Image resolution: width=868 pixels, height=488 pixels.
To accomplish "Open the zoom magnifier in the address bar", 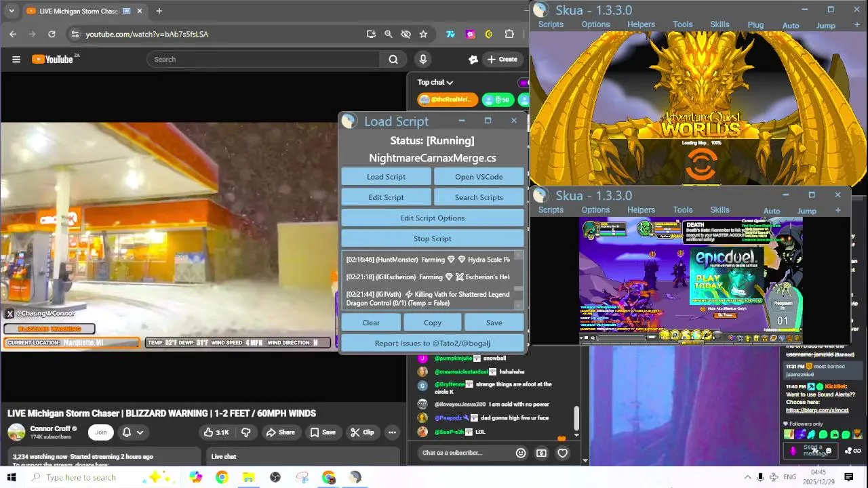I will point(389,34).
